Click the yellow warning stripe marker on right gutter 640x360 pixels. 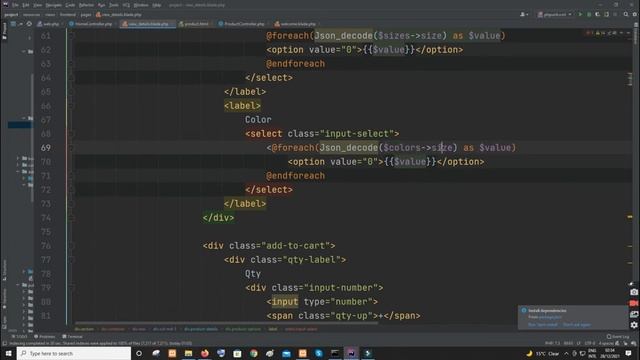click(x=630, y=217)
